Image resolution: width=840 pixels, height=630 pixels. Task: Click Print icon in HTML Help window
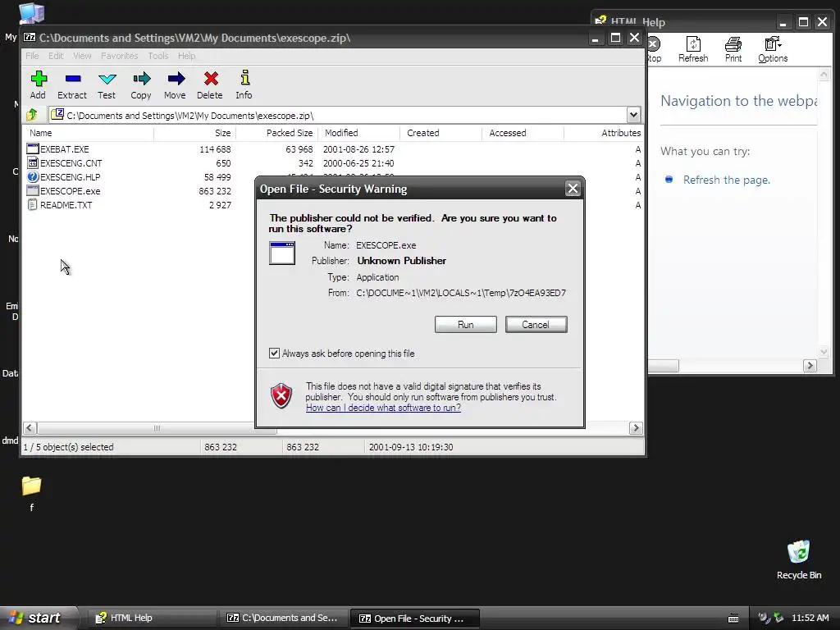coord(733,44)
